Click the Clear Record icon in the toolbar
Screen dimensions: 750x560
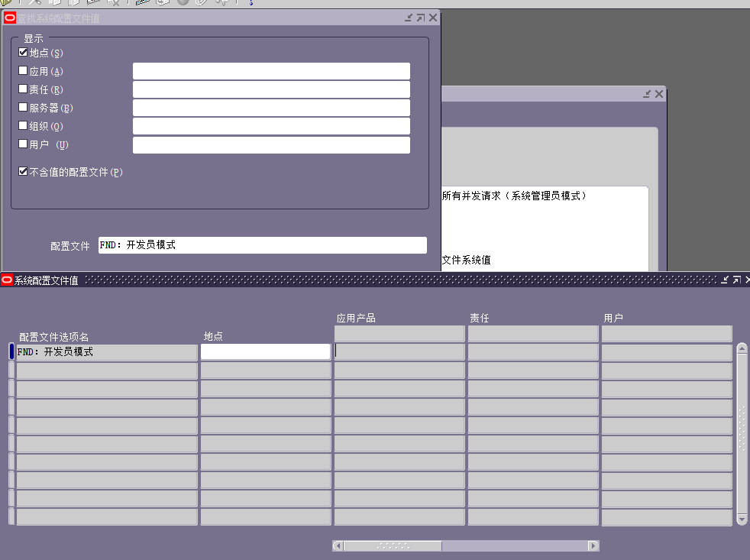pos(113,3)
